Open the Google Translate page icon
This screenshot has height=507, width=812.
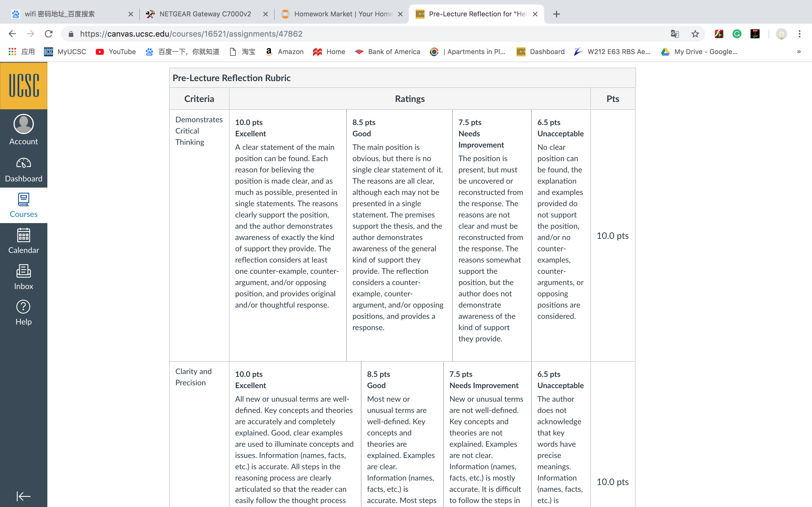coord(675,34)
